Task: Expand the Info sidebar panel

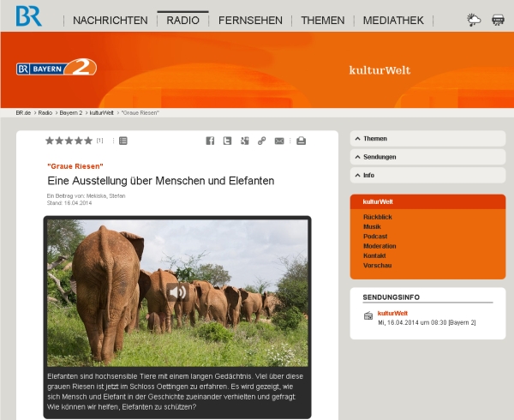Action: pos(427,176)
